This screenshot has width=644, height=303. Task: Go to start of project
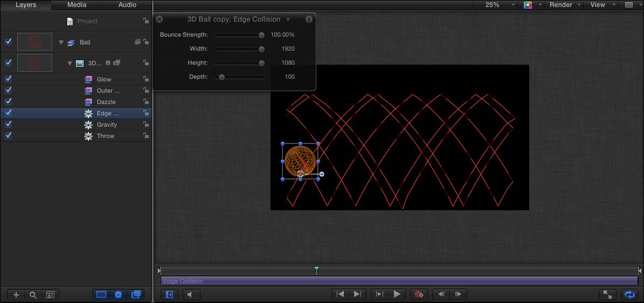(340, 294)
